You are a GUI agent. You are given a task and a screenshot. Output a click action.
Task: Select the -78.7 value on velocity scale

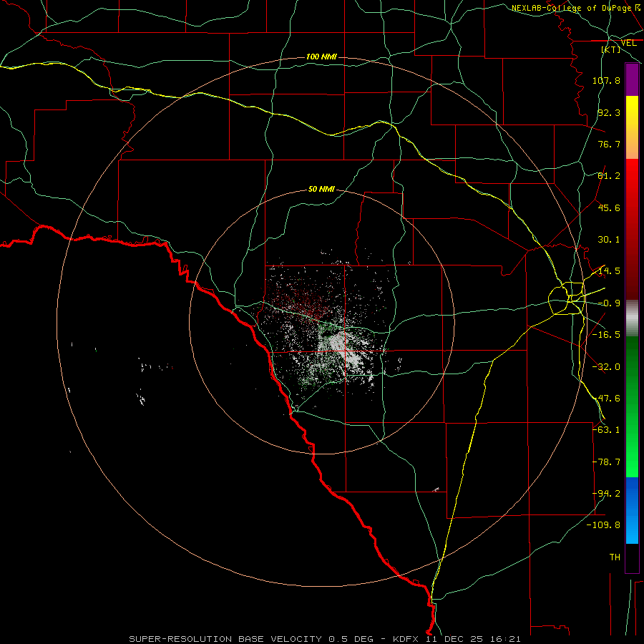606,462
